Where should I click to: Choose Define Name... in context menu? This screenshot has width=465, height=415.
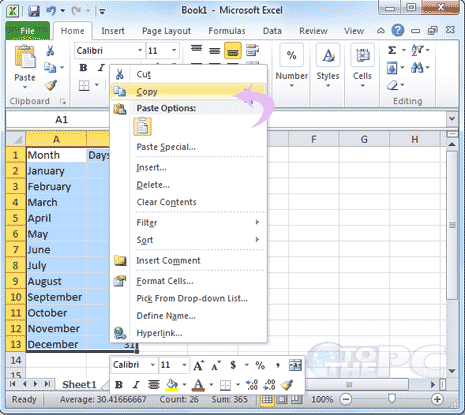point(188,316)
